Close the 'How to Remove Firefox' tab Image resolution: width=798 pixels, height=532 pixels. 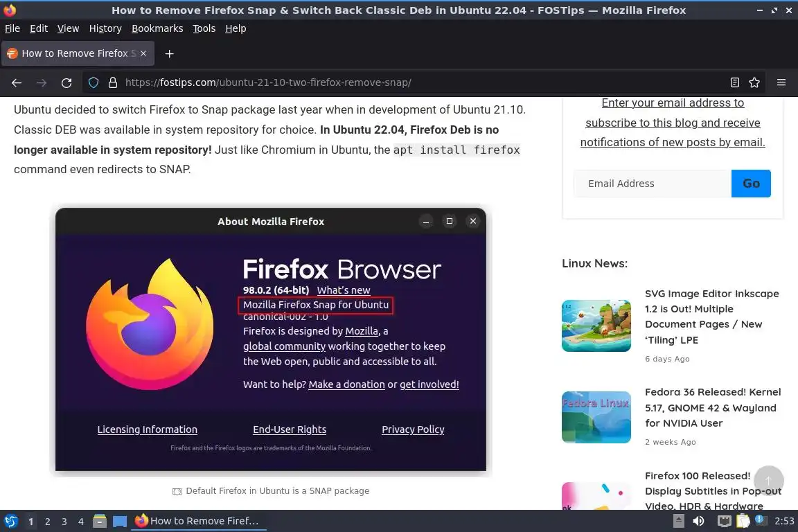(143, 53)
